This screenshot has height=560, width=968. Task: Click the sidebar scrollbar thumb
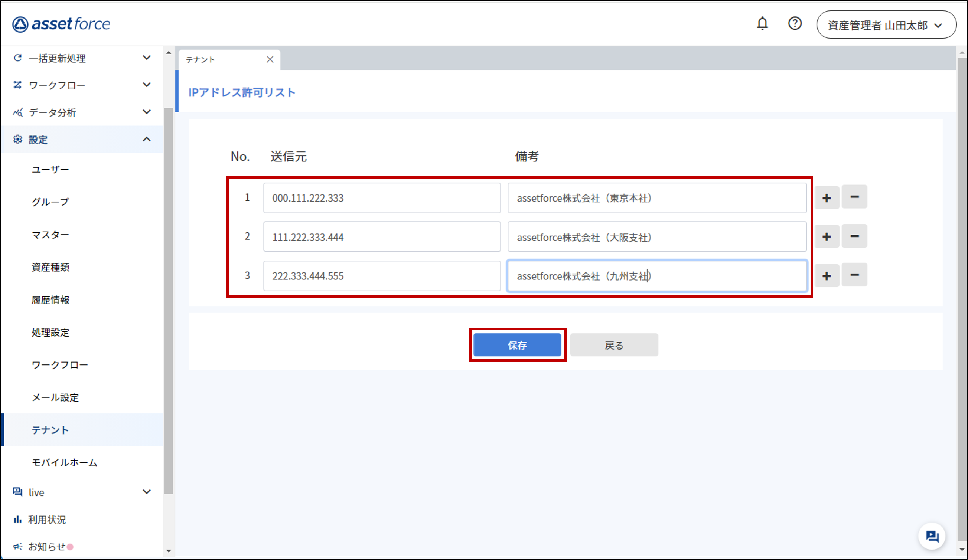[169, 301]
